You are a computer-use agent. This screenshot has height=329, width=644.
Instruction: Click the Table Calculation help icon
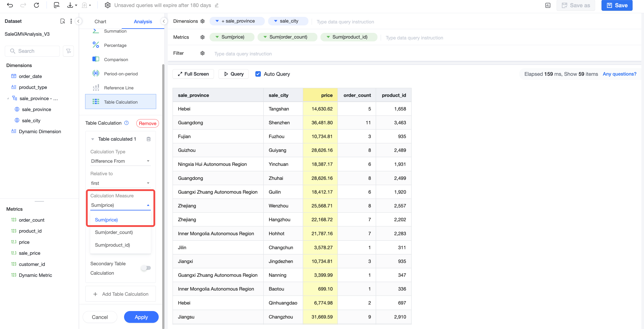coord(126,123)
